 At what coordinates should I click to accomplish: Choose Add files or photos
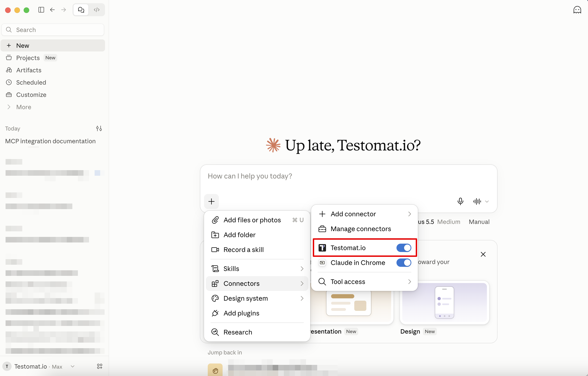coord(257,220)
